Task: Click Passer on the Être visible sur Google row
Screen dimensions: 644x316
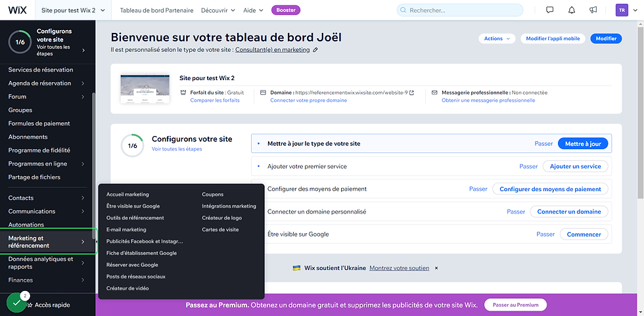Action: tap(545, 235)
